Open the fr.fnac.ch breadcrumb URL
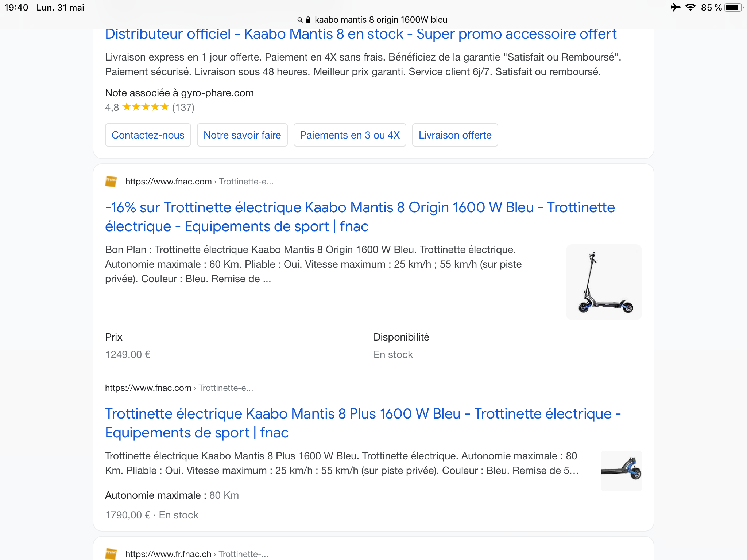 tap(197, 554)
